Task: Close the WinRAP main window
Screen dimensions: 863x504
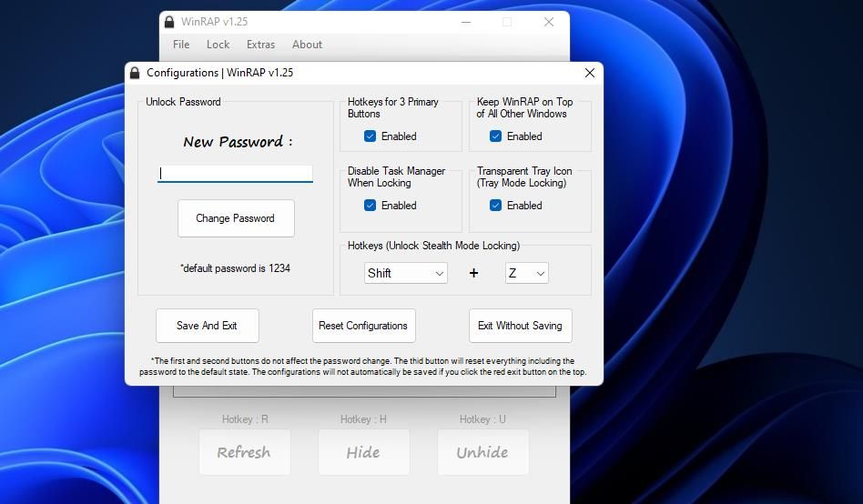Action: point(548,22)
